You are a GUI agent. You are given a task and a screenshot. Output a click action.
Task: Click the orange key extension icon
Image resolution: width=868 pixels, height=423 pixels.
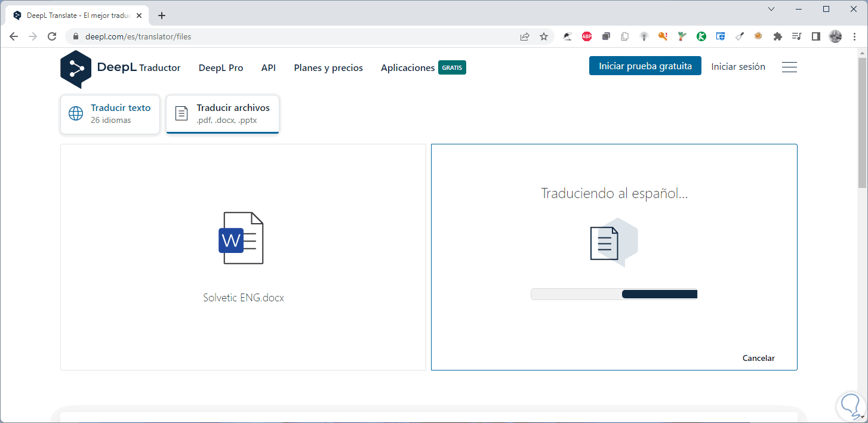click(x=663, y=36)
